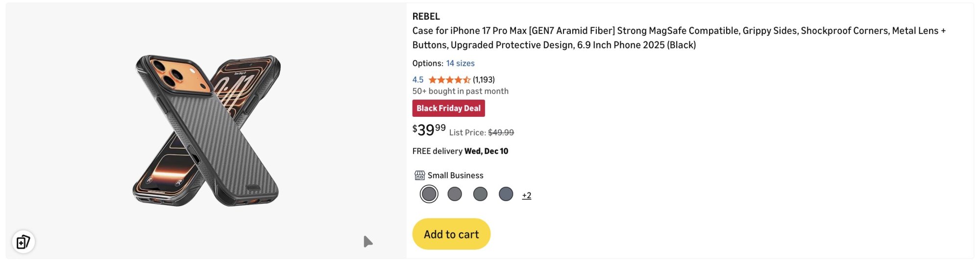This screenshot has height=260, width=980.
Task: Click the add-to-list icon below the product image
Action: pos(23,242)
